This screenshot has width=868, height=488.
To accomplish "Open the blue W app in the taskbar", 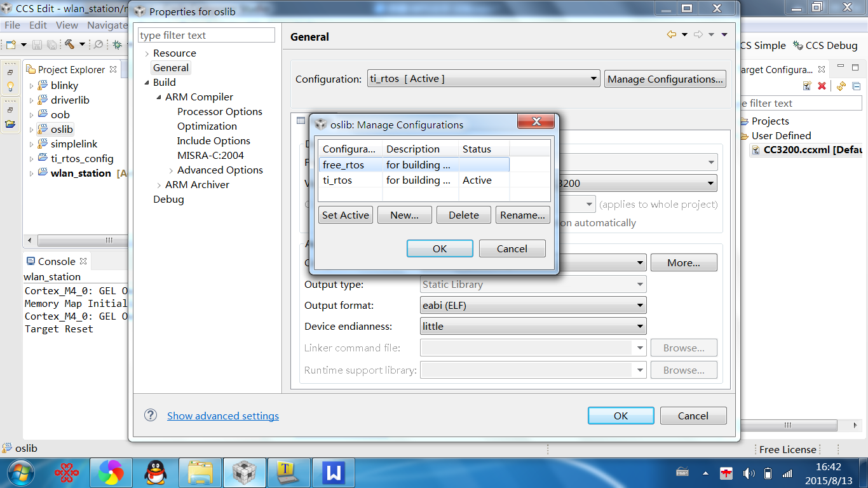I will click(334, 473).
